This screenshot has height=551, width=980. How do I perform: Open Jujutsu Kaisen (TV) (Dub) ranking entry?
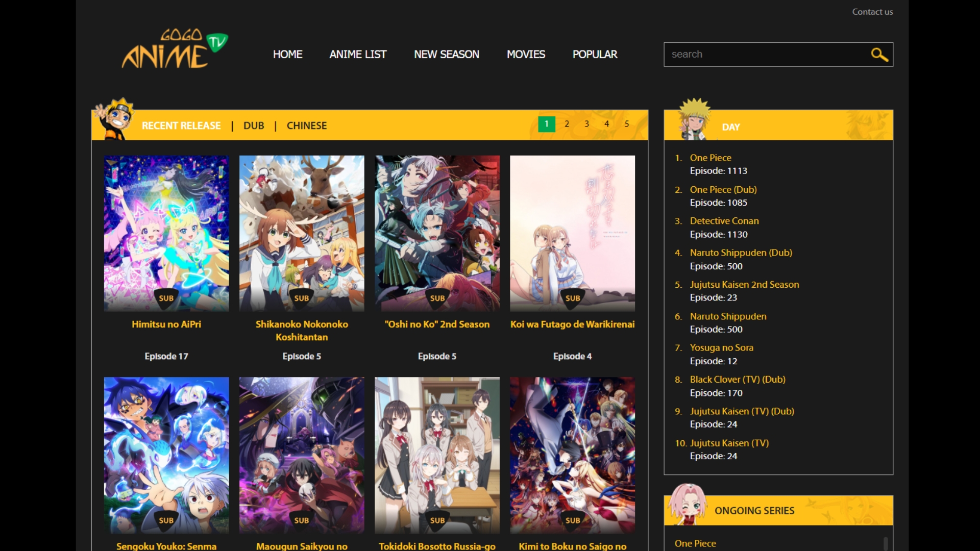742,411
